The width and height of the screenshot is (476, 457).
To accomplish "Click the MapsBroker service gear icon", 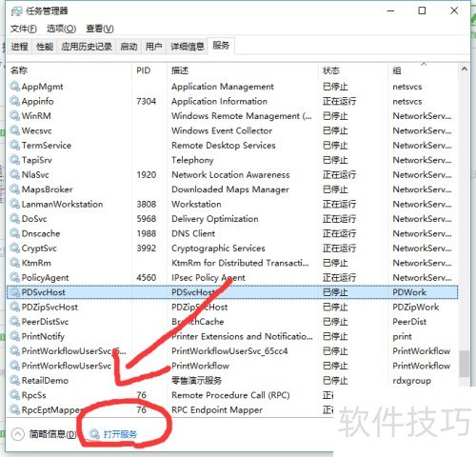I will click(x=14, y=189).
